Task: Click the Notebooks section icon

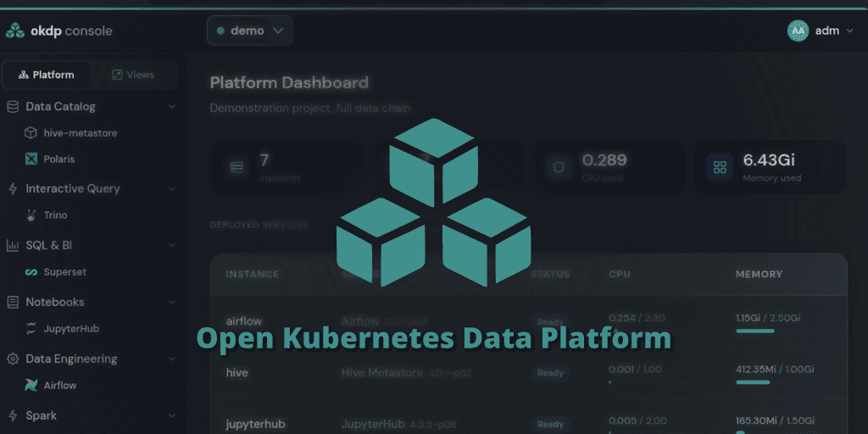Action: (12, 303)
